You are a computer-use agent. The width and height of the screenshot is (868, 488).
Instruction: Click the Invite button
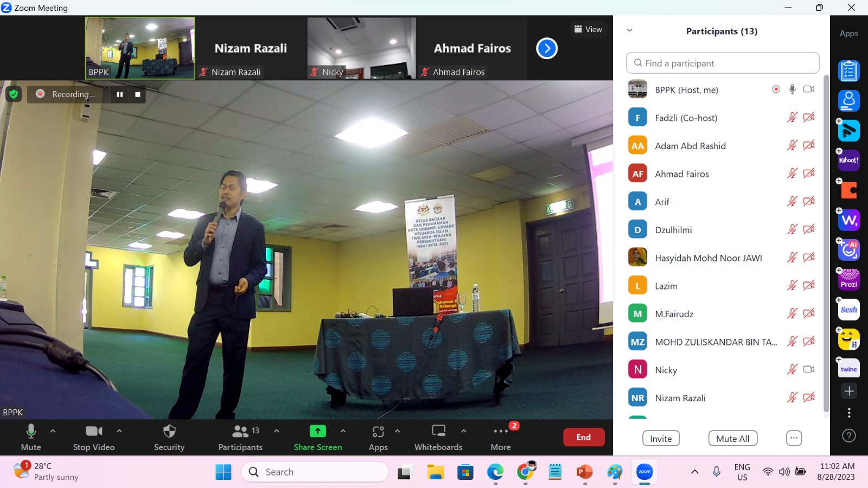click(x=661, y=439)
